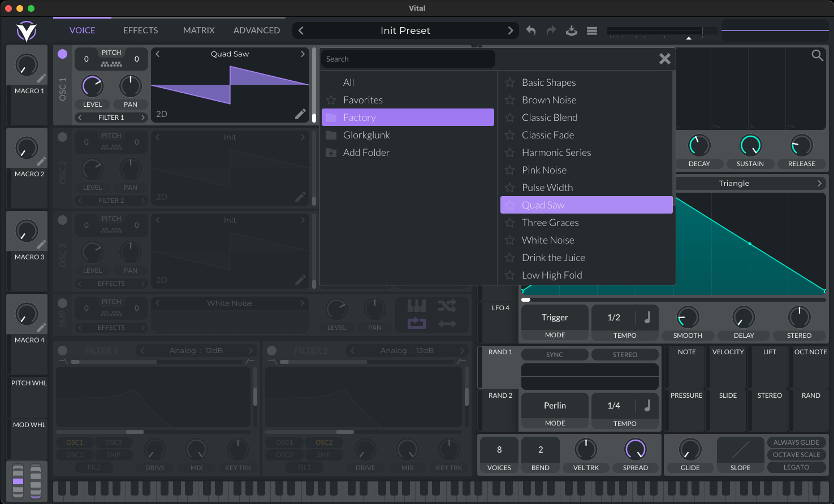Toggle sample keytrack keyboard icon

417,306
